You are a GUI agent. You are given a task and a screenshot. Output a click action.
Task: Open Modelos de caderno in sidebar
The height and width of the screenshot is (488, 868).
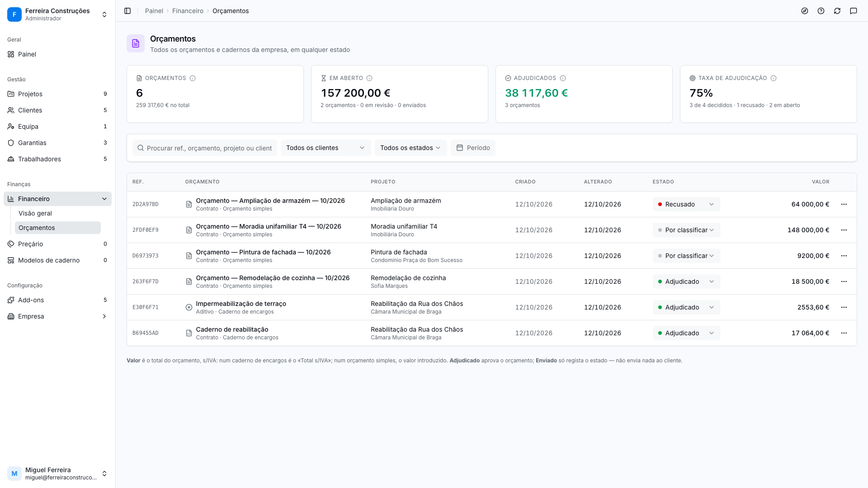pyautogui.click(x=57, y=260)
